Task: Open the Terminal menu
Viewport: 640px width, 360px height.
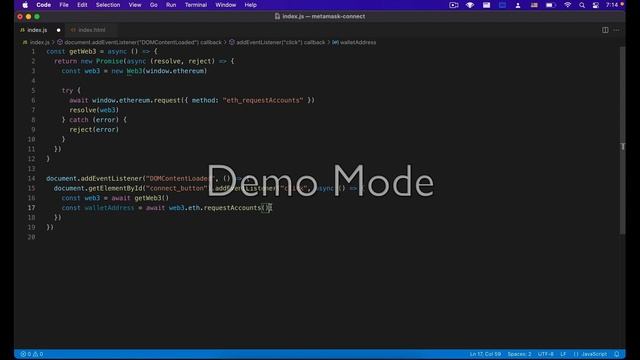Action: pos(196,5)
